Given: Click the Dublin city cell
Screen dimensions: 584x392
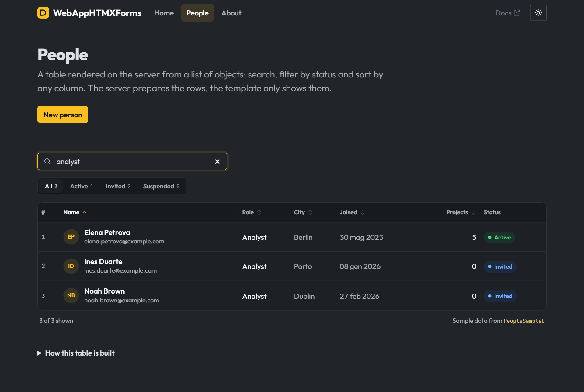Looking at the screenshot, I should coord(304,296).
